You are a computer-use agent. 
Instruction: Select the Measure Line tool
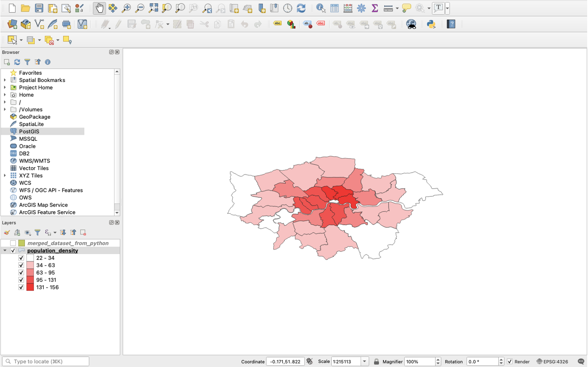tap(388, 8)
